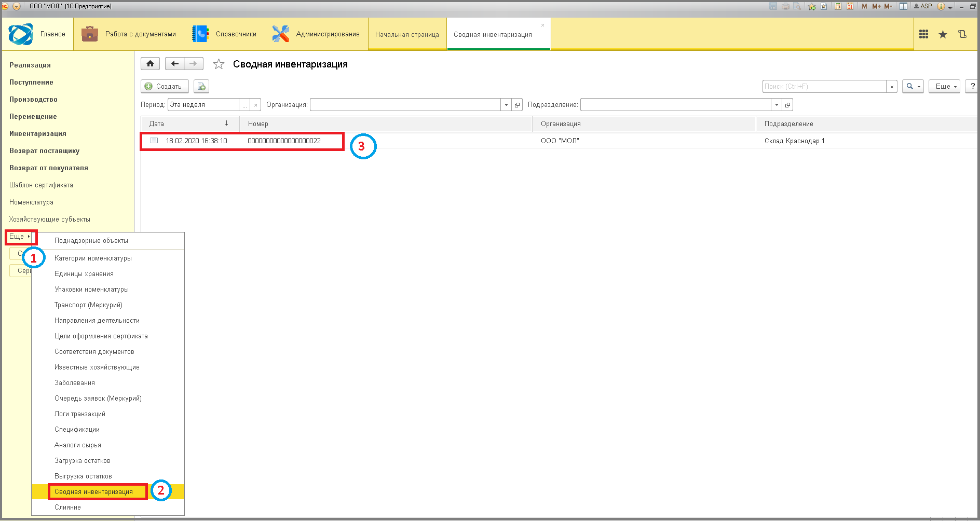The width and height of the screenshot is (980, 521).
Task: Switch to the Начальная страница tab
Action: click(x=407, y=34)
